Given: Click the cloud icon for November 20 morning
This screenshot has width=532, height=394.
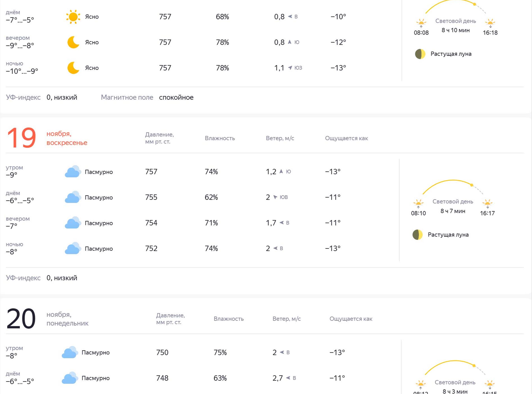Looking at the screenshot, I should tap(70, 352).
